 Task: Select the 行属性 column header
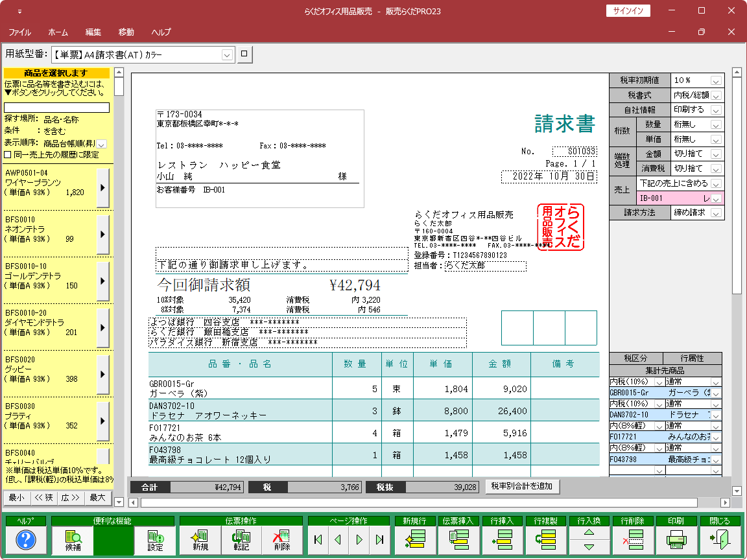[x=693, y=358]
